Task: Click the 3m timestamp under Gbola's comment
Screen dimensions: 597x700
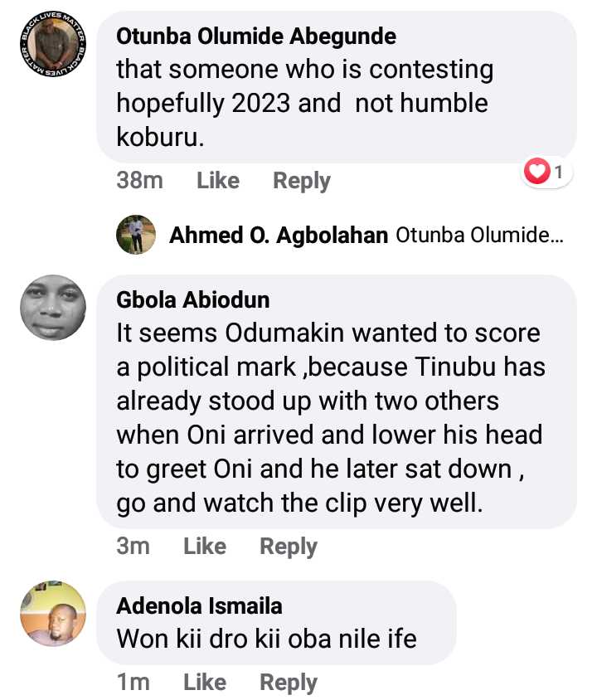Action: pyautogui.click(x=133, y=546)
